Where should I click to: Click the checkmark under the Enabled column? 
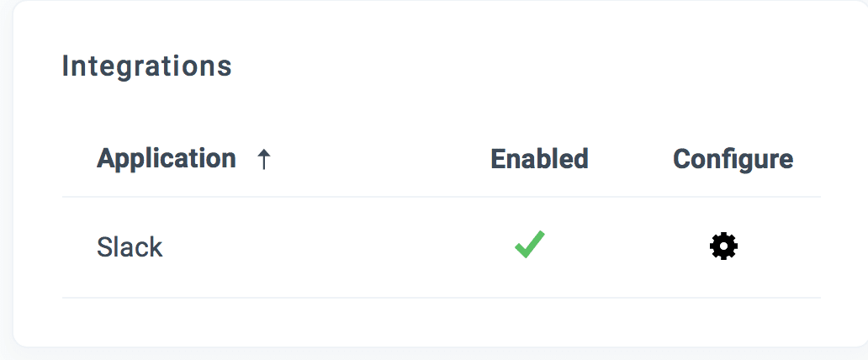[530, 245]
